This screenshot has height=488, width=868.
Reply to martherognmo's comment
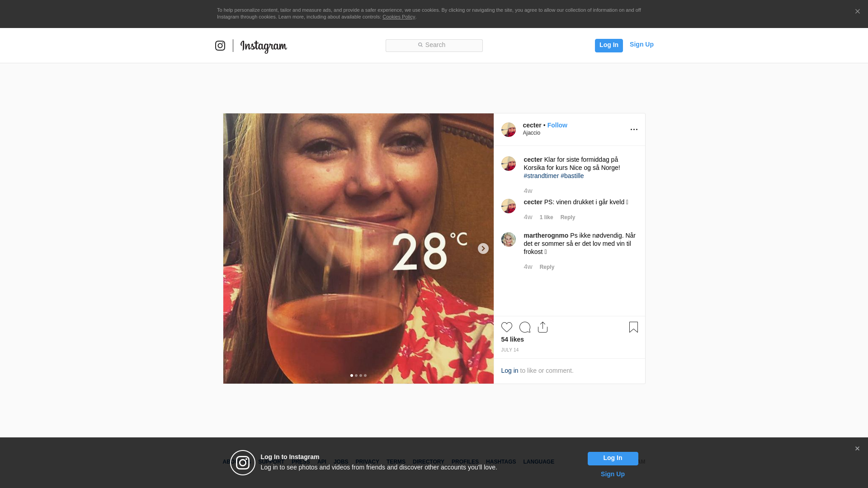(547, 267)
